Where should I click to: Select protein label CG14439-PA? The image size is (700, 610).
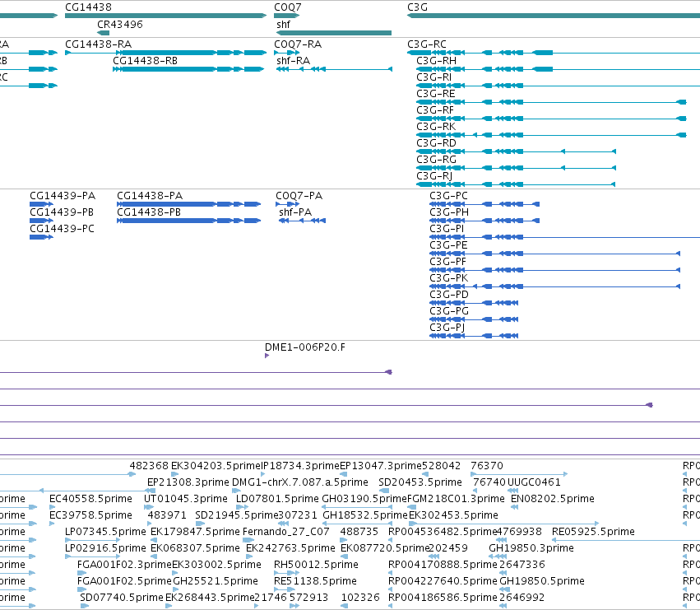(63, 195)
